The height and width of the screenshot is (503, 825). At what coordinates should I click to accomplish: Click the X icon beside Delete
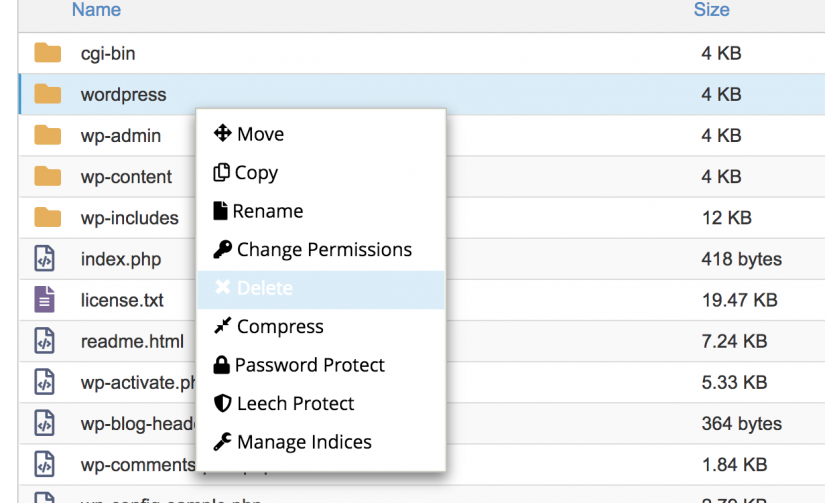pyautogui.click(x=223, y=287)
